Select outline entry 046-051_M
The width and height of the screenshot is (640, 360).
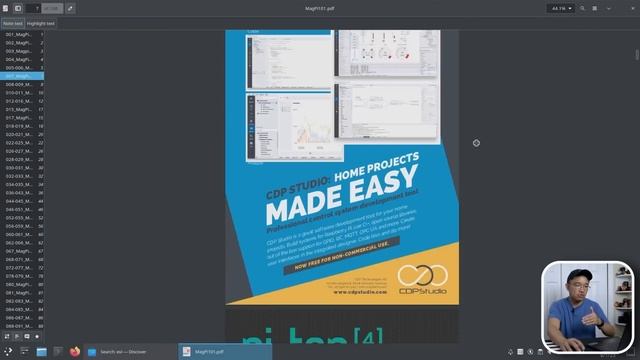(x=22, y=209)
